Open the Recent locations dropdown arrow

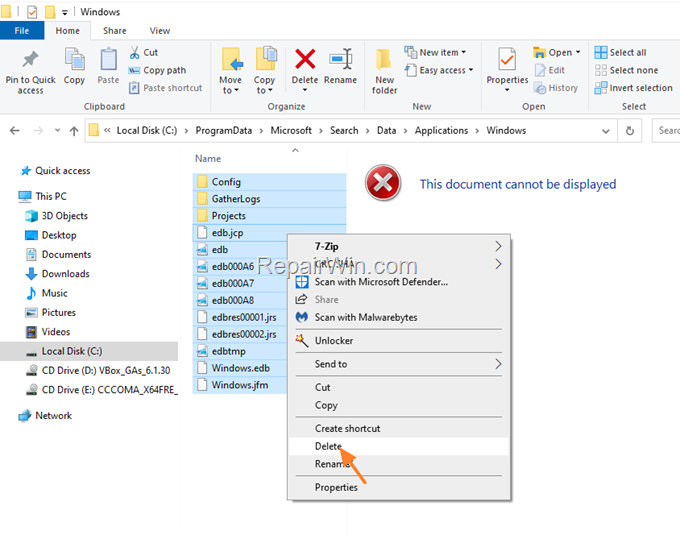pyautogui.click(x=57, y=130)
